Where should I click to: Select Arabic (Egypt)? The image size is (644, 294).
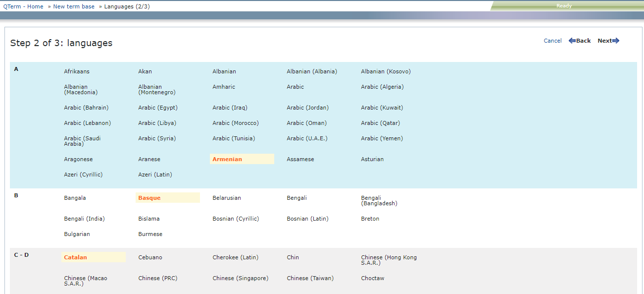[157, 108]
